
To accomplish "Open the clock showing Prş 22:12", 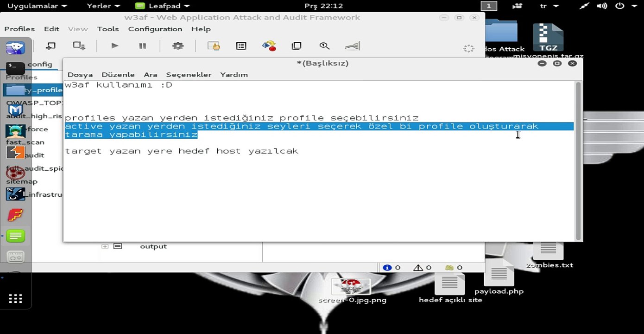I will 323,6.
